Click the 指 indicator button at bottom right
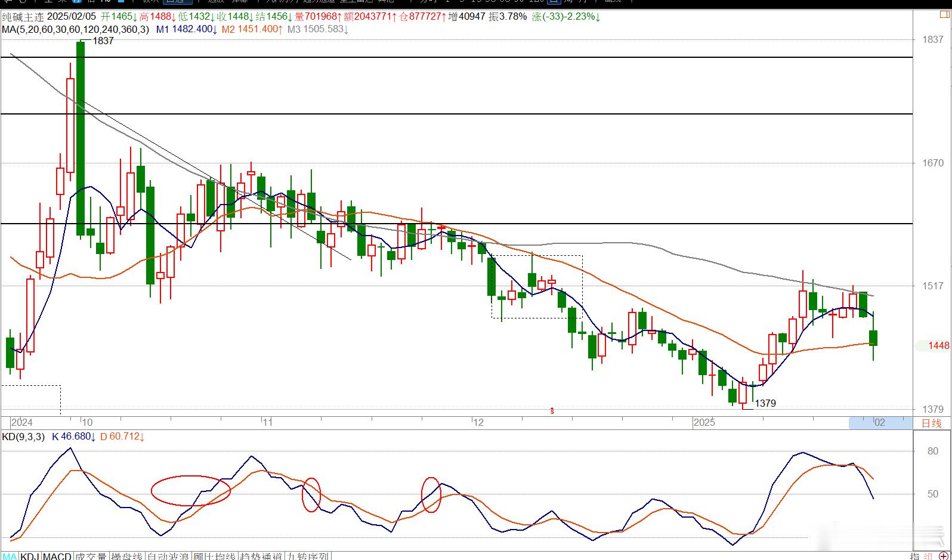 pyautogui.click(x=915, y=556)
